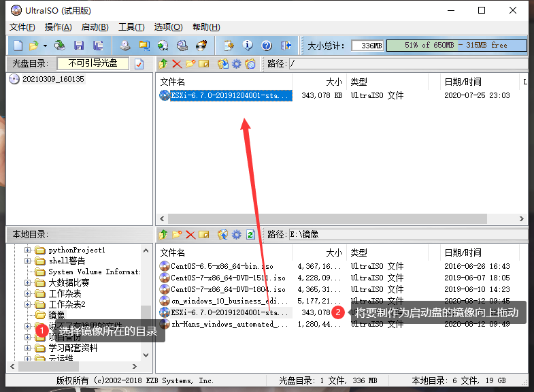Open the 帮助(H) menu

coord(206,27)
